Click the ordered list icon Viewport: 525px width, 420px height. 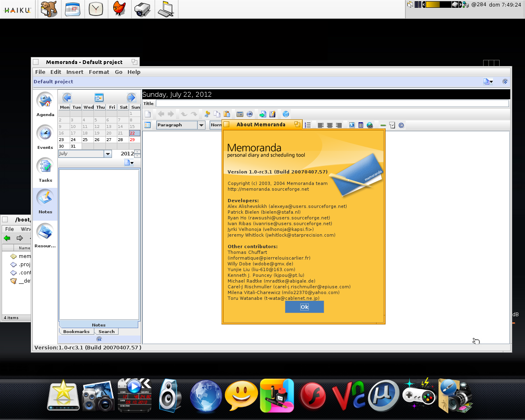point(308,125)
